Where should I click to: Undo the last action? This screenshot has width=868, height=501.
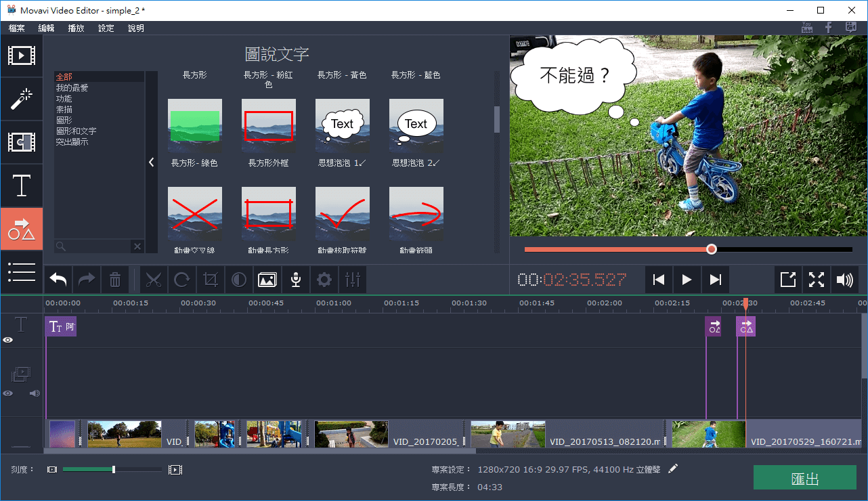tap(58, 280)
